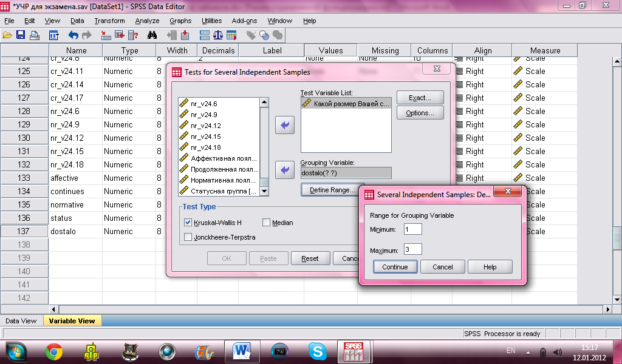Viewport: 622px width, 364px height.
Task: Click Help in the range dialog
Action: tap(490, 267)
